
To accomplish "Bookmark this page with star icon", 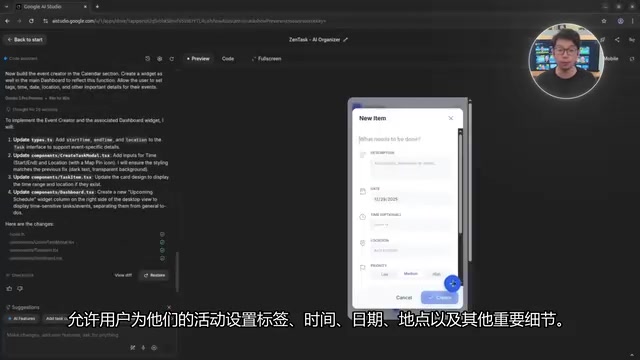I will point(604,21).
